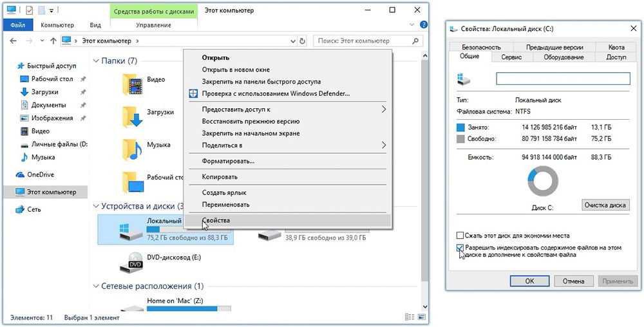Expand Поделиться в submenu

[x=384, y=145]
